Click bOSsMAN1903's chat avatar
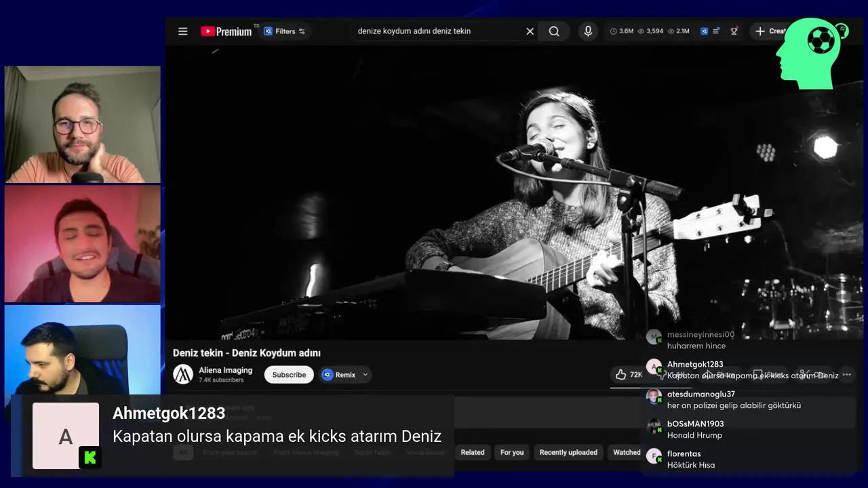 (654, 426)
